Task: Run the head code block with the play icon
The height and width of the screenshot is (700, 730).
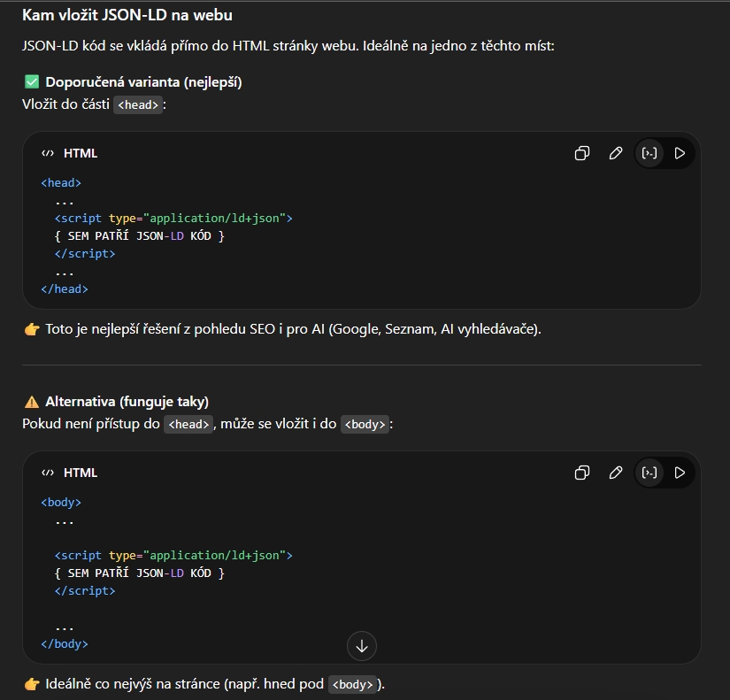Action: coord(680,153)
